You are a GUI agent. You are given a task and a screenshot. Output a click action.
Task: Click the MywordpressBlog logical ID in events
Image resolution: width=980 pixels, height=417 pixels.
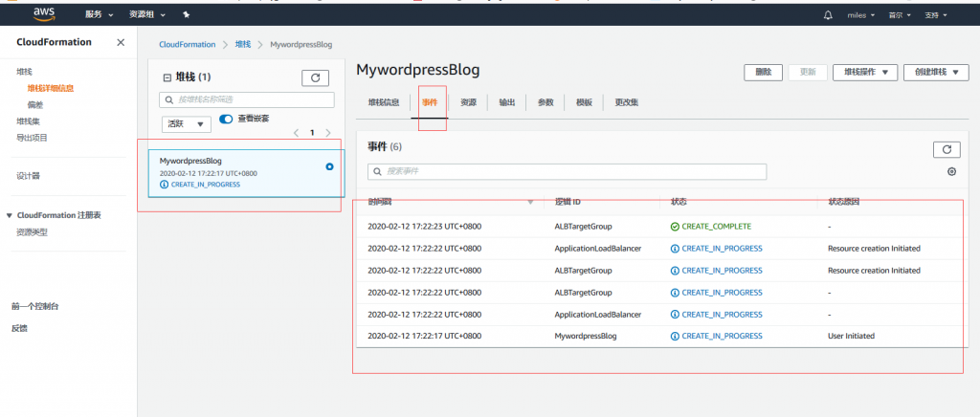pos(585,336)
